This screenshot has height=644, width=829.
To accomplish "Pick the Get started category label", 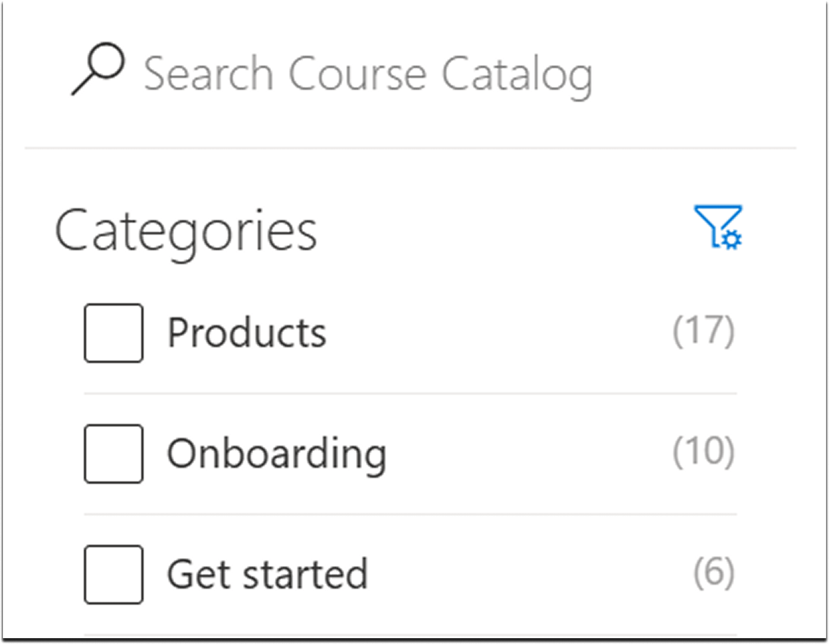I will click(x=267, y=574).
